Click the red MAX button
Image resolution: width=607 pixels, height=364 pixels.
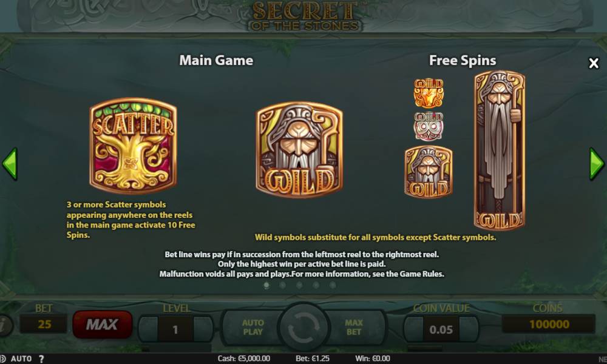click(x=102, y=324)
